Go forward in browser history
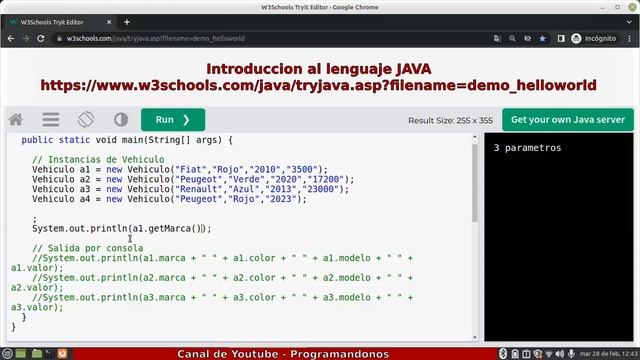 [26, 38]
